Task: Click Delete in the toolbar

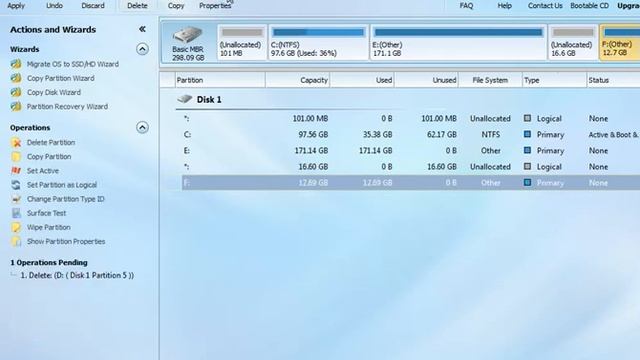Action: pos(137,6)
